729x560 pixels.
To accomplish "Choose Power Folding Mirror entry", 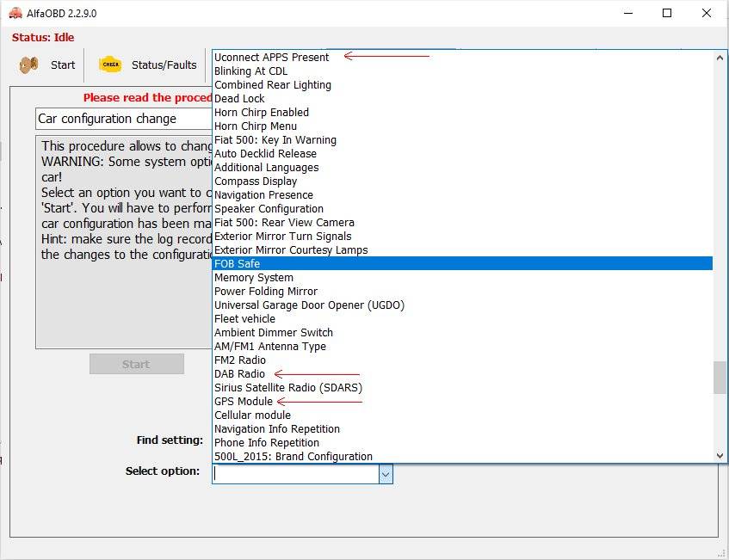I will (462, 292).
